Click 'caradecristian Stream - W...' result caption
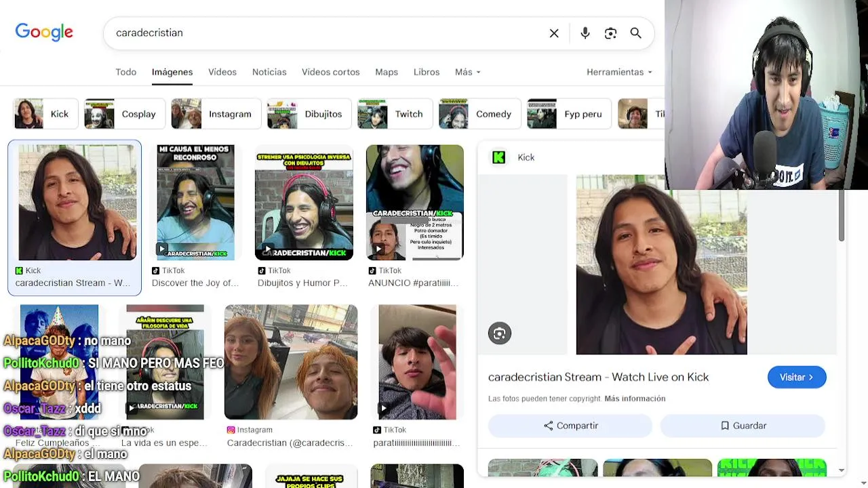 click(73, 283)
